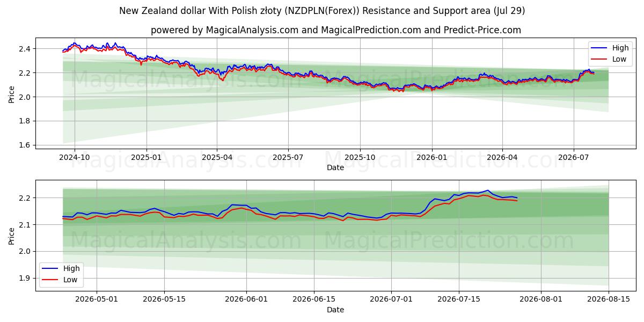Click the '2026-06-01' date tick label
Image resolution: width=644 pixels, height=322 pixels.
click(x=246, y=300)
